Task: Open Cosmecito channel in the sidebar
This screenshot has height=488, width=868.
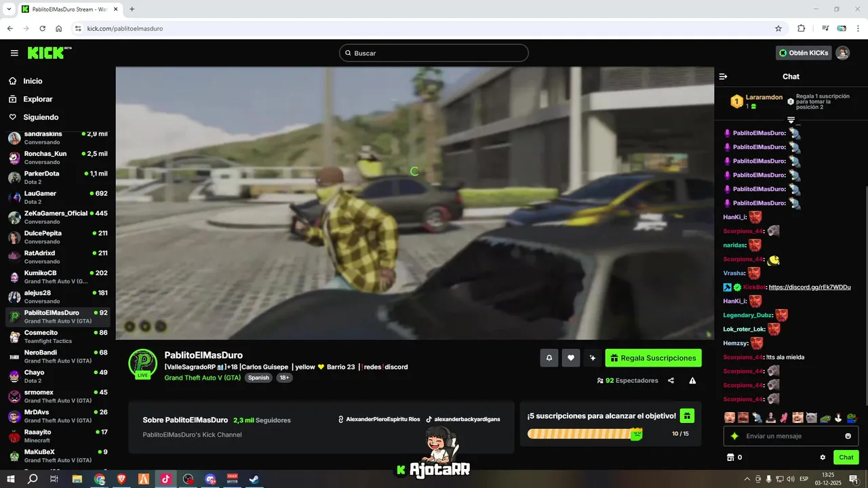Action: pyautogui.click(x=58, y=336)
